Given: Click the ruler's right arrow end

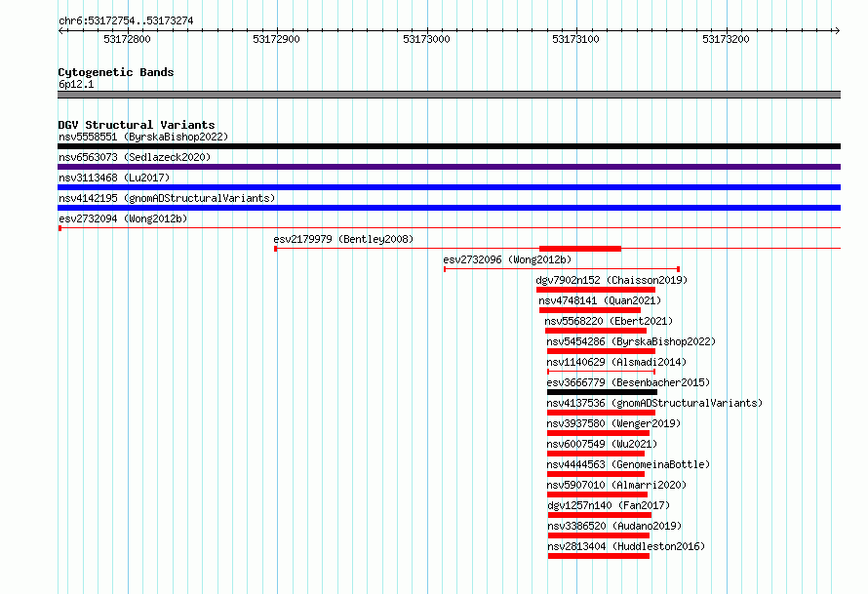Looking at the screenshot, I should pos(838,30).
